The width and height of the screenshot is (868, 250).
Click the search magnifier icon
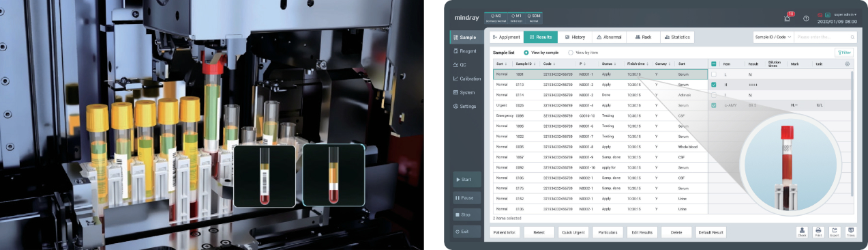[x=852, y=37]
